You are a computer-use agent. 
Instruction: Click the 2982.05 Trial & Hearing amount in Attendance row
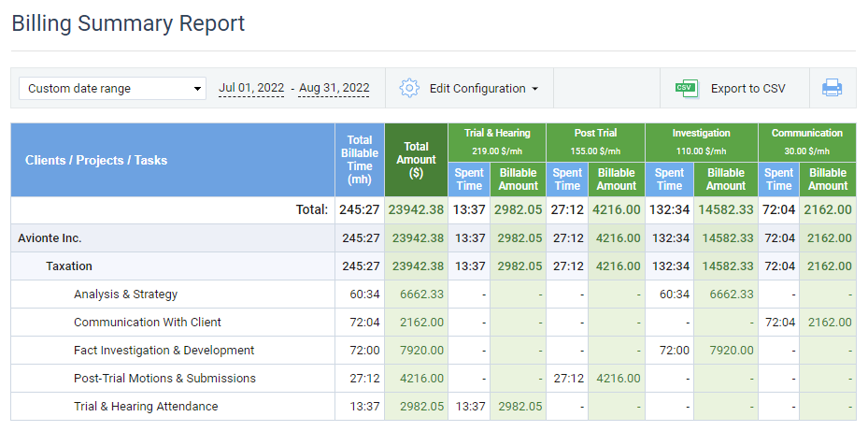(520, 407)
